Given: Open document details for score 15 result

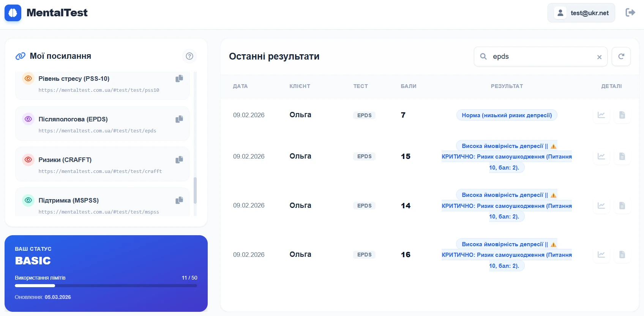Looking at the screenshot, I should [622, 156].
